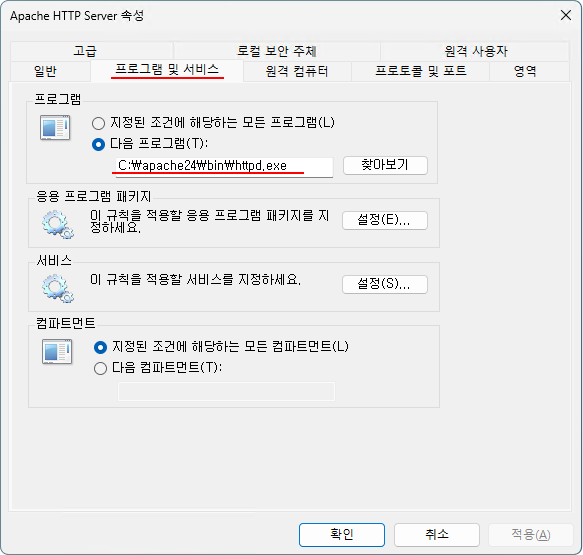Switch to the 원격 컴퓨터 tab
Image resolution: width=583 pixels, height=555 pixels.
[297, 71]
